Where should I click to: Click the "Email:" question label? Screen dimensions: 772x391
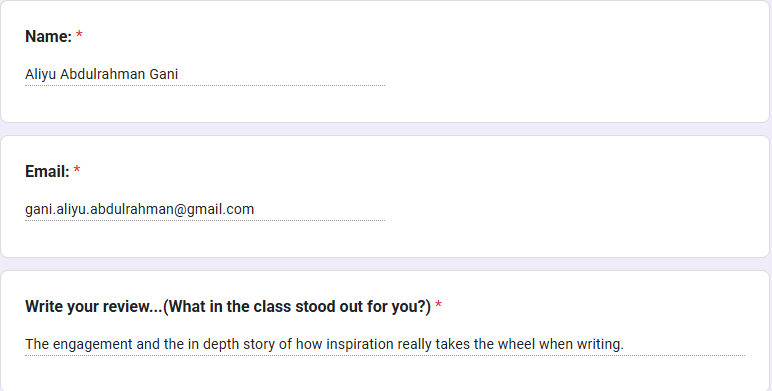click(47, 171)
